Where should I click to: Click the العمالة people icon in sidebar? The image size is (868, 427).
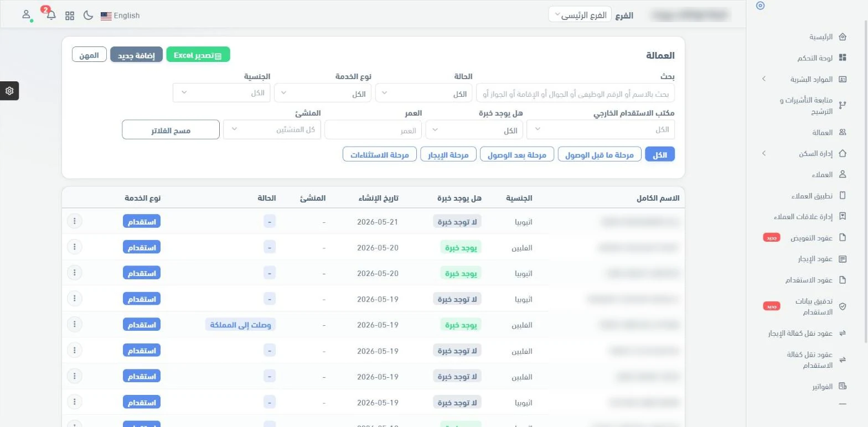[843, 133]
